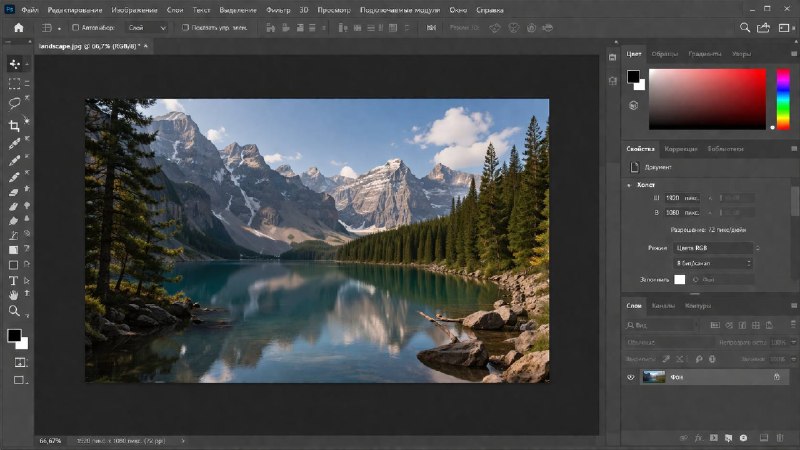Activate the Crop tool
Viewport: 800px width, 450px height.
click(x=14, y=125)
